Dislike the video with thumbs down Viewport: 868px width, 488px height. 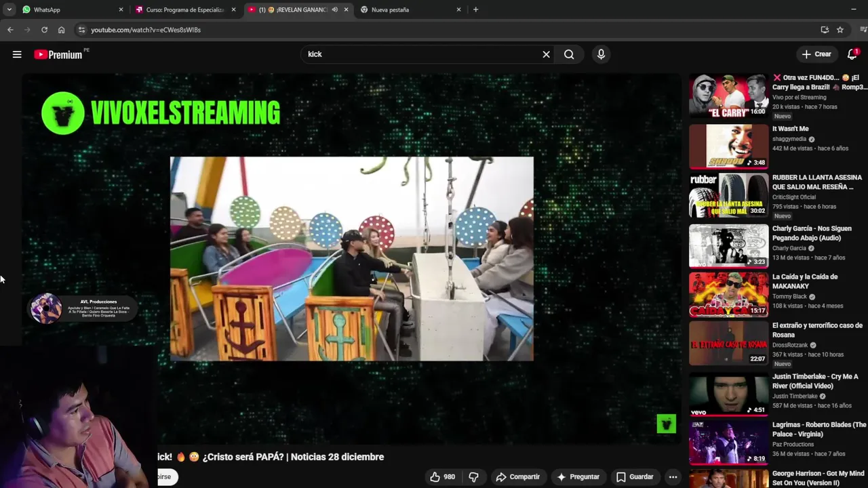point(473,477)
